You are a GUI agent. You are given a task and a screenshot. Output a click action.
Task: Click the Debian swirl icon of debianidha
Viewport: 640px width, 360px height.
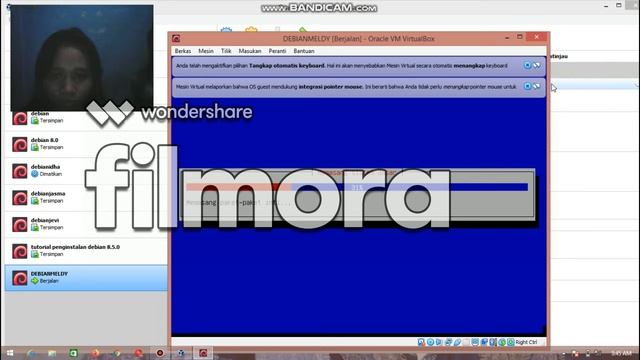tap(20, 171)
